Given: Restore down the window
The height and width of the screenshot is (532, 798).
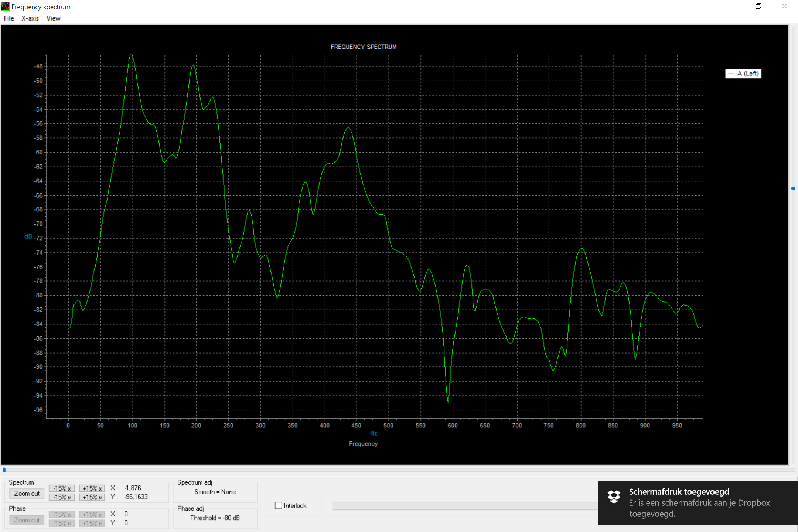Looking at the screenshot, I should click(x=758, y=6).
